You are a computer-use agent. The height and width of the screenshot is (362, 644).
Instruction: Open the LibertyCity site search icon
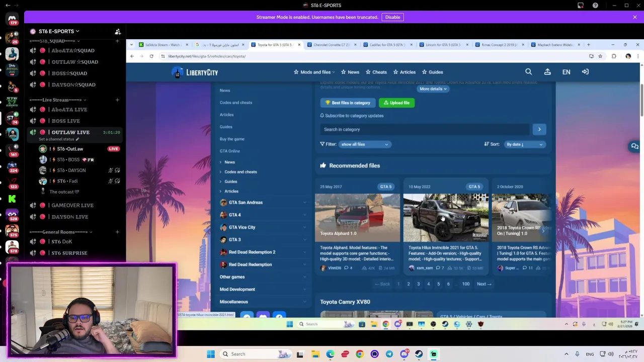(x=528, y=72)
